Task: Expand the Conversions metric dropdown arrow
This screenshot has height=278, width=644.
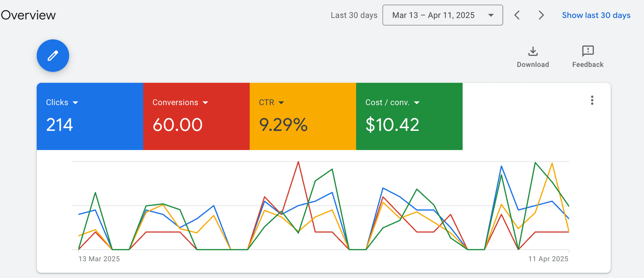Action: pos(206,103)
